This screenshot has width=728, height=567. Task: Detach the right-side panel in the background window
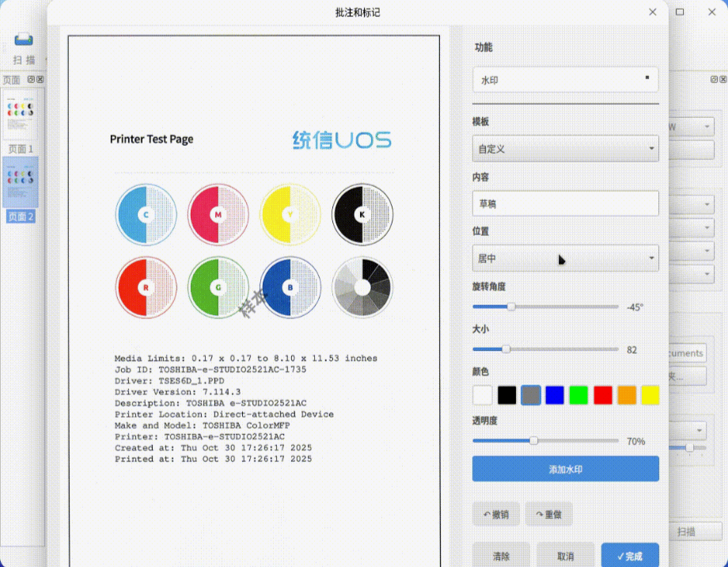pos(714,79)
